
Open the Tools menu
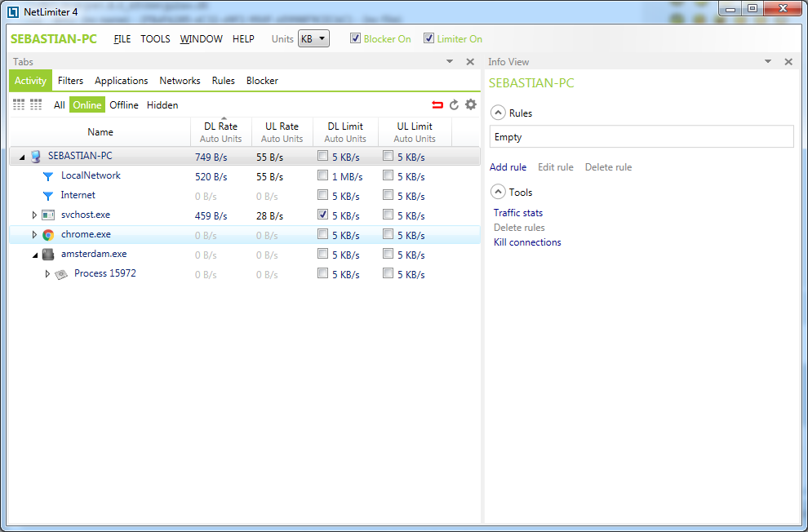point(155,39)
